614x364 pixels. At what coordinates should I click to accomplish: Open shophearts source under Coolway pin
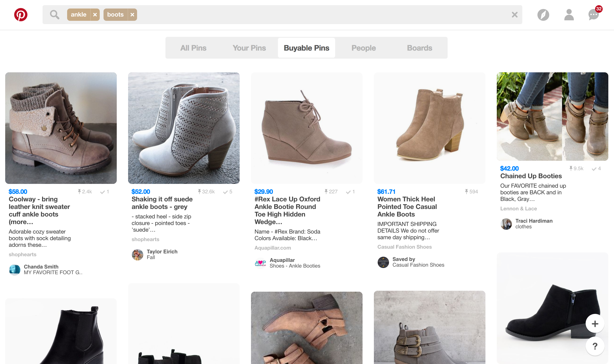(22, 255)
